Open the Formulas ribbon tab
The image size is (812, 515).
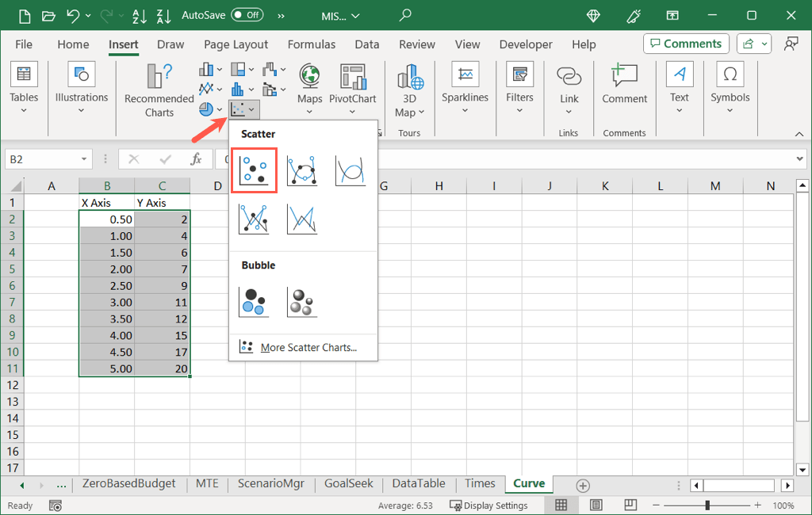click(311, 44)
